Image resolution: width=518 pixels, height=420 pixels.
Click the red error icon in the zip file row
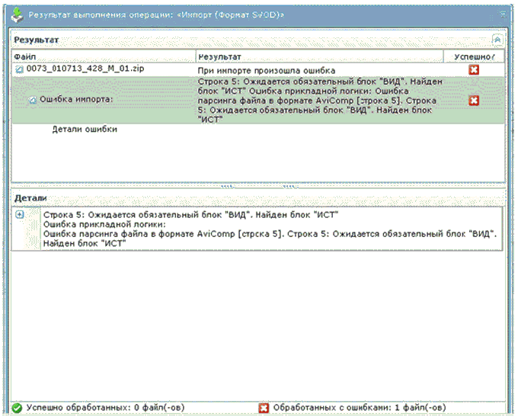click(474, 69)
